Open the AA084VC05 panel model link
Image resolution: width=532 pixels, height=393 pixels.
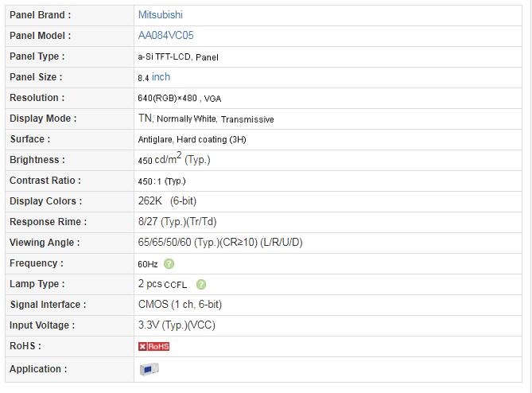click(x=165, y=35)
